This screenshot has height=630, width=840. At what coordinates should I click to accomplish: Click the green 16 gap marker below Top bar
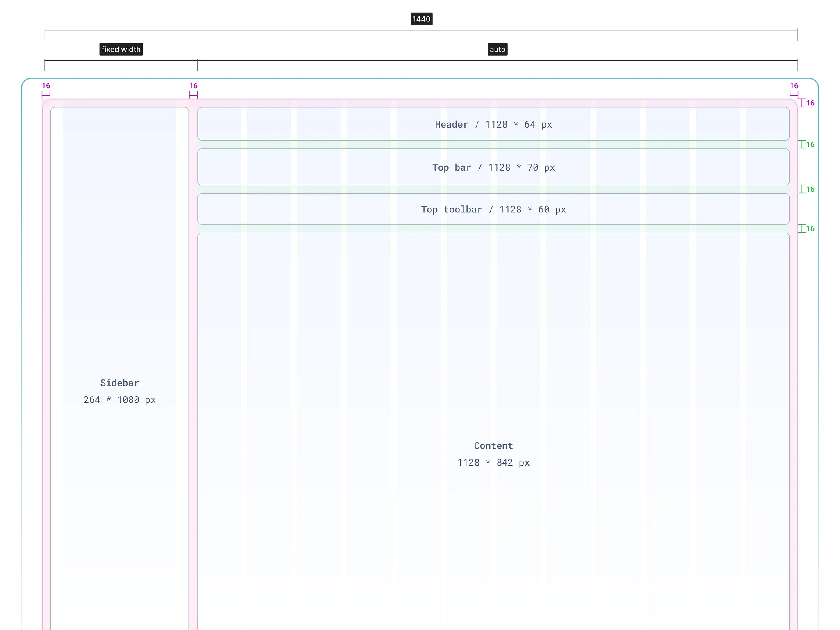(810, 189)
